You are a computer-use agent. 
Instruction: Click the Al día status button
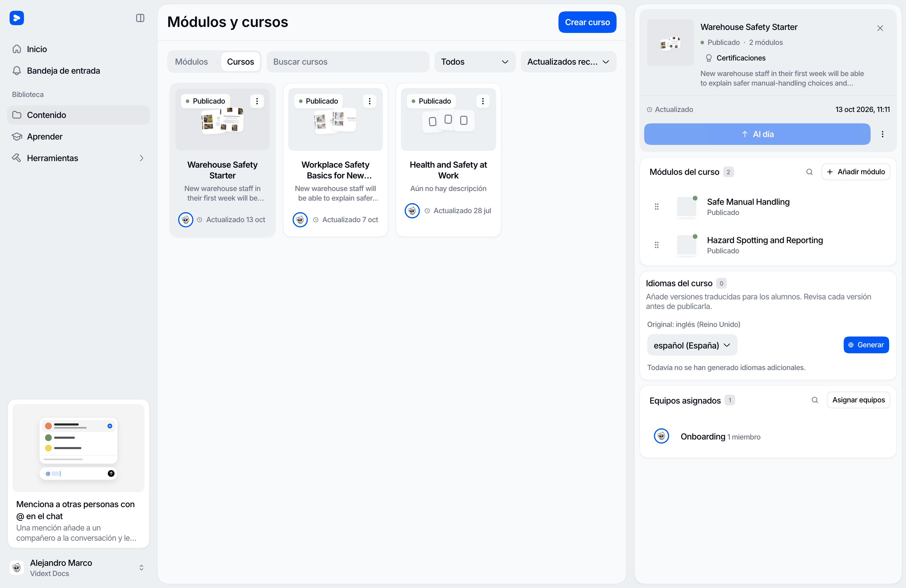coord(757,134)
